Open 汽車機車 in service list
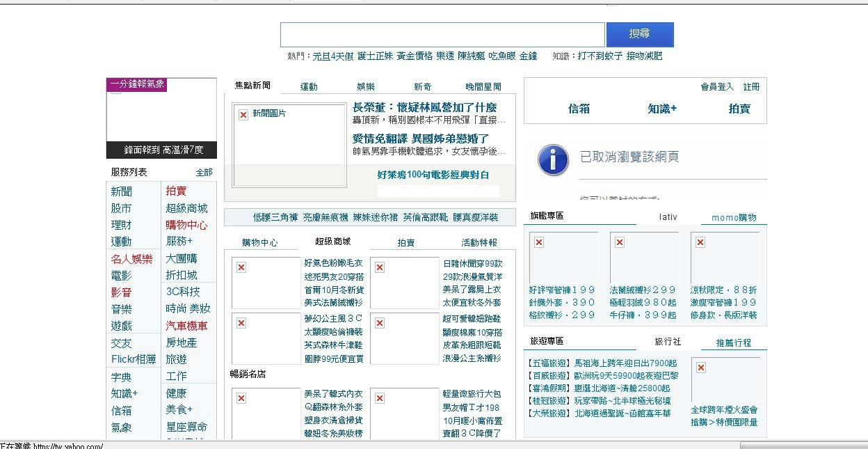 pos(186,326)
